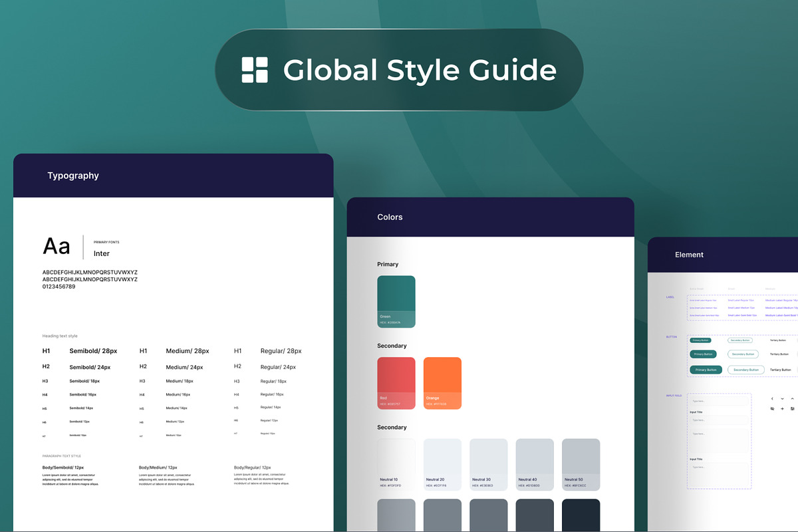Screen dimensions: 798x532
Task: Click the topmost Type here input field
Action: [719, 401]
